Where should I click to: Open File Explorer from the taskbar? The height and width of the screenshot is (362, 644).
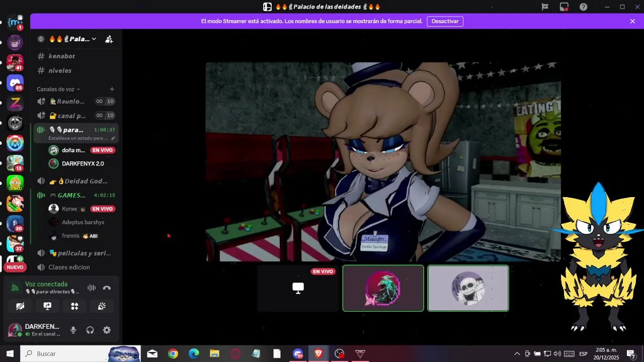[x=214, y=354]
